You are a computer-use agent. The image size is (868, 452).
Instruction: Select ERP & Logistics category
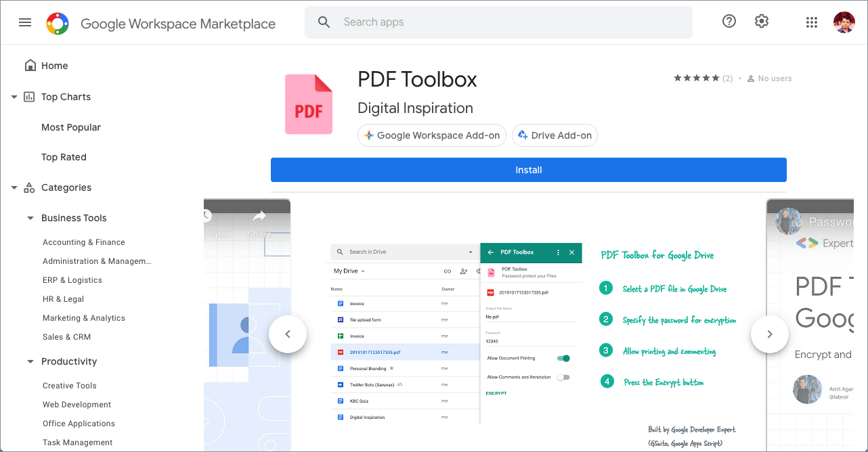[72, 280]
